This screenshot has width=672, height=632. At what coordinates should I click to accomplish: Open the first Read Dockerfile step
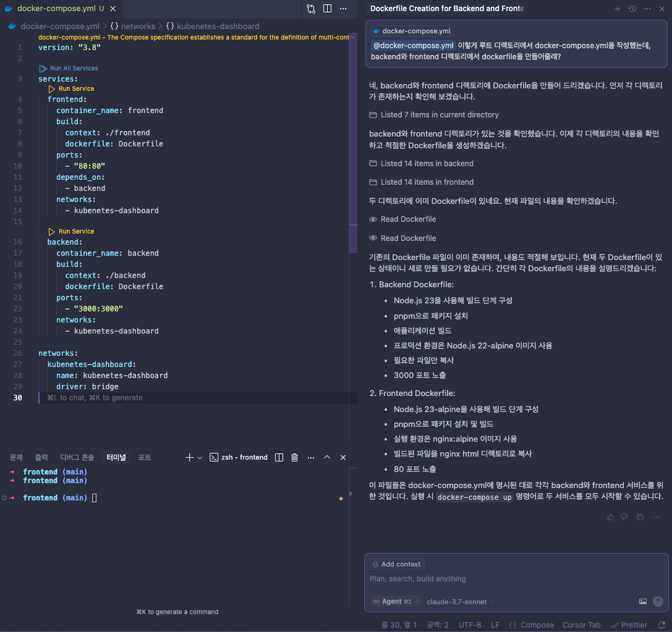click(x=403, y=219)
